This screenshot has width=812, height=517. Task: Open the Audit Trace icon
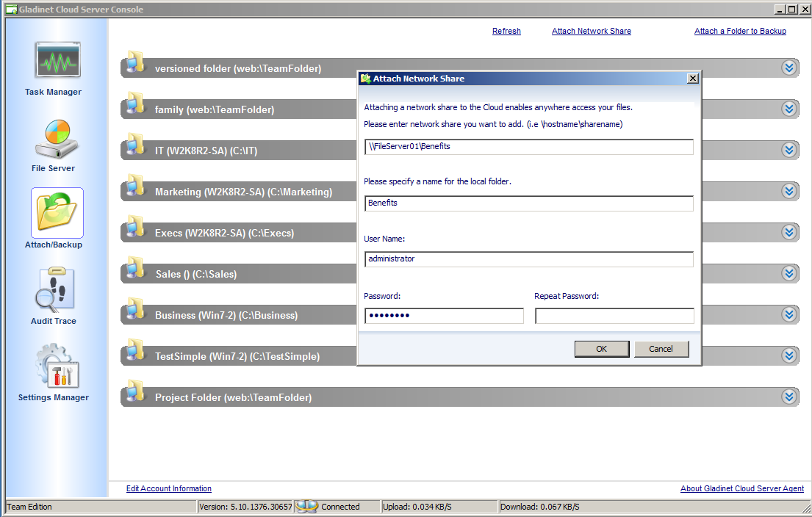(55, 289)
